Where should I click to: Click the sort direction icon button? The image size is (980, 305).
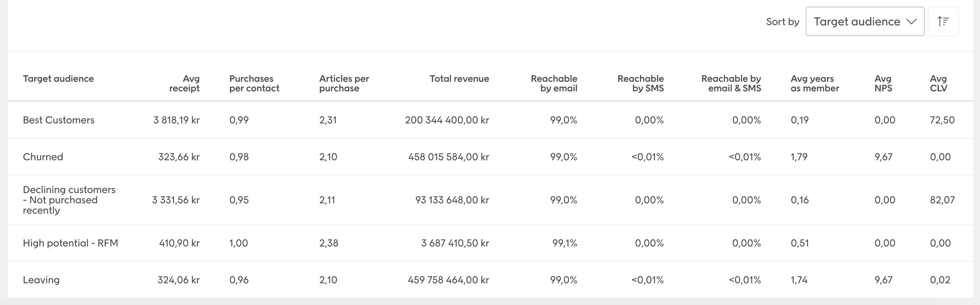point(943,21)
